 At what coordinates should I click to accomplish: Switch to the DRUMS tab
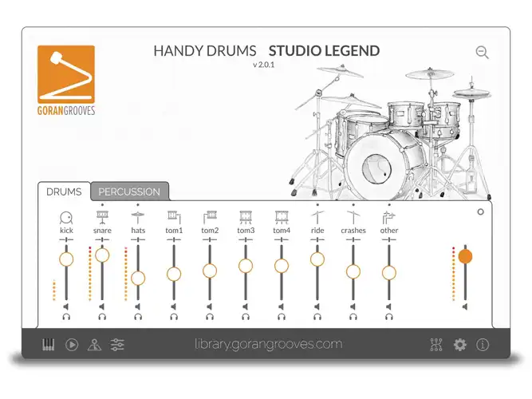[x=64, y=192]
